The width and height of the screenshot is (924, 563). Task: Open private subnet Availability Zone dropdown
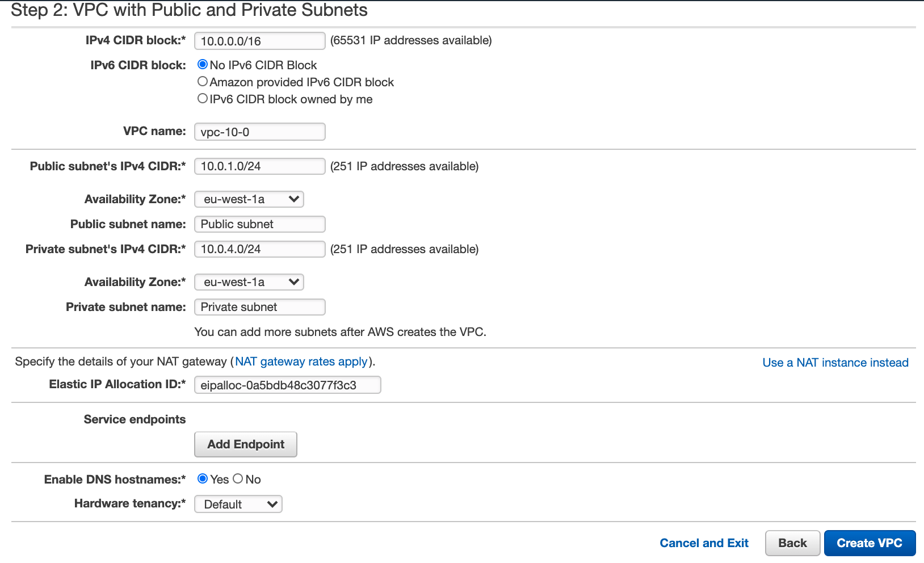(249, 282)
